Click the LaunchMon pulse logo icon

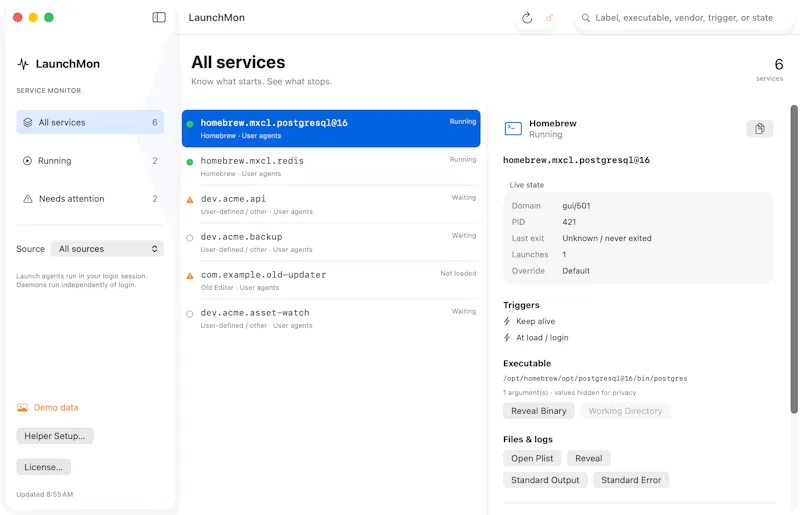[x=23, y=64]
